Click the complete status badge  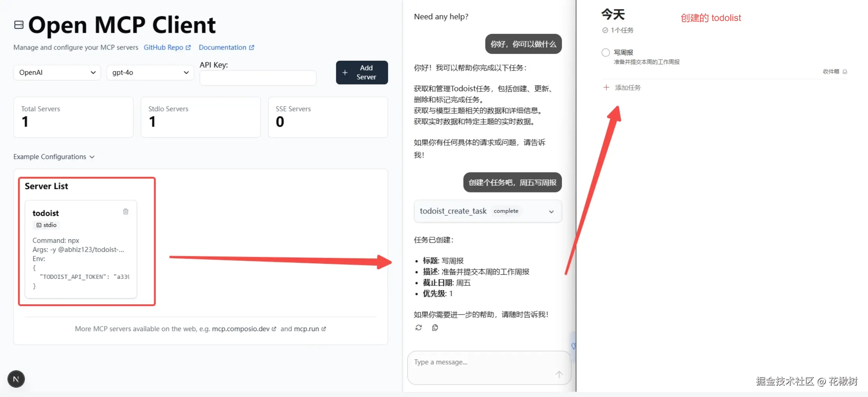pyautogui.click(x=506, y=211)
